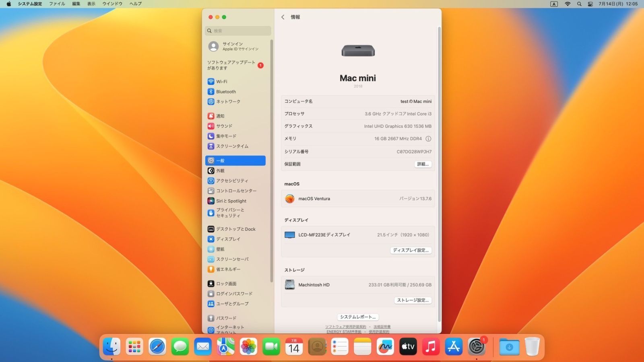Open the ヘルプ menu
644x362 pixels.
point(136,4)
